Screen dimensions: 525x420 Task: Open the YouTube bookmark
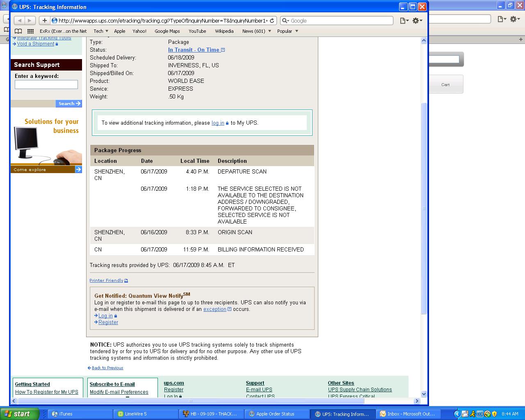pos(197,31)
